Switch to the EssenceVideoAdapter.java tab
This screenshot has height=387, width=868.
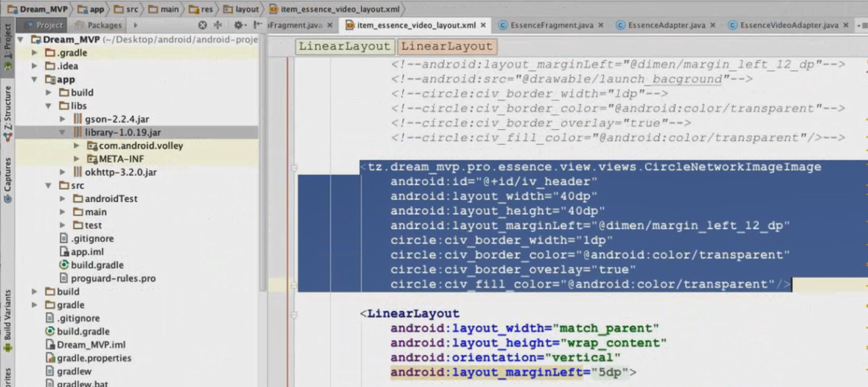click(789, 25)
